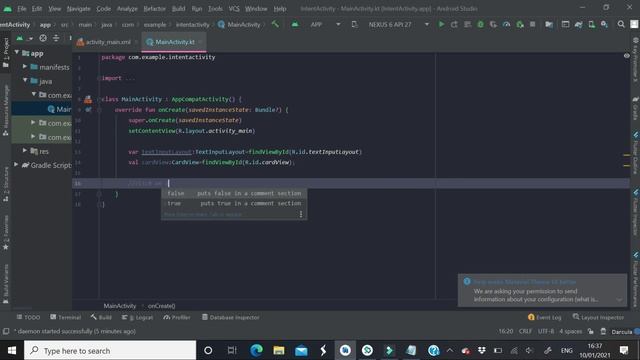Open Windows Start menu
Image resolution: width=640 pixels, height=360 pixels.
(12, 350)
